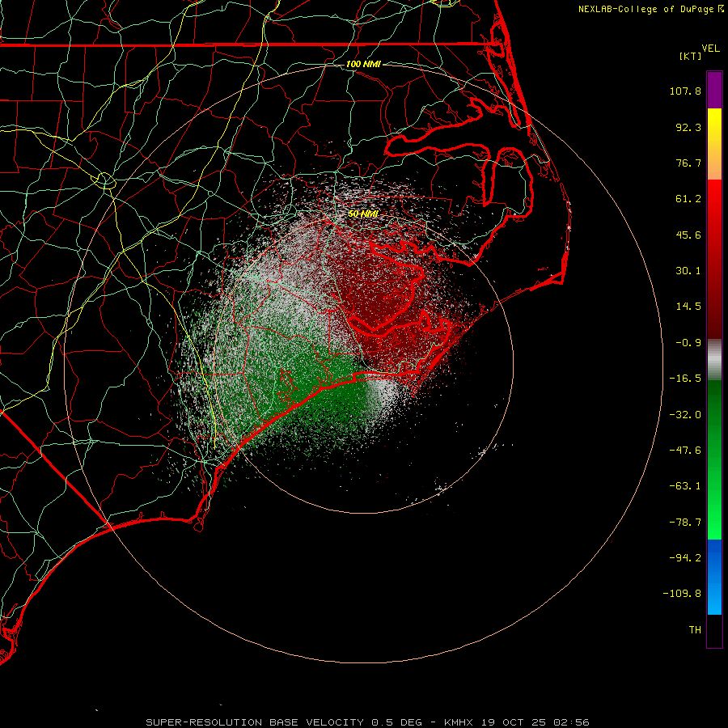
Task: Click the blue color bar segment
Action: 714,577
